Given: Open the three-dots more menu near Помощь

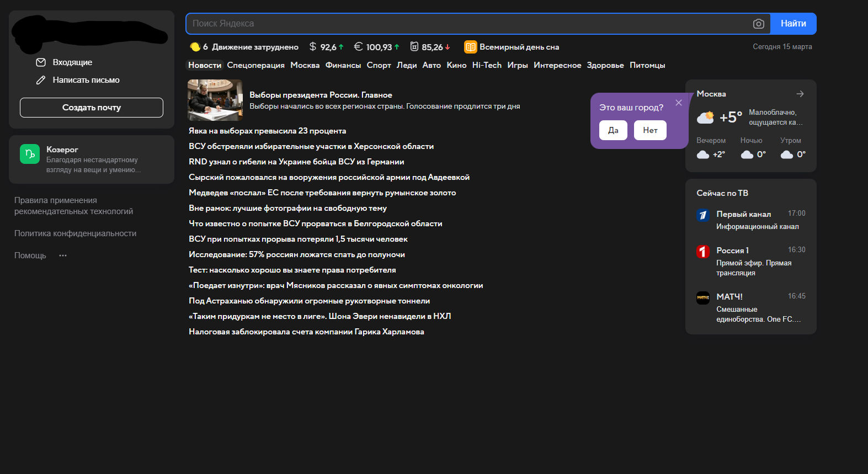Looking at the screenshot, I should (x=63, y=255).
